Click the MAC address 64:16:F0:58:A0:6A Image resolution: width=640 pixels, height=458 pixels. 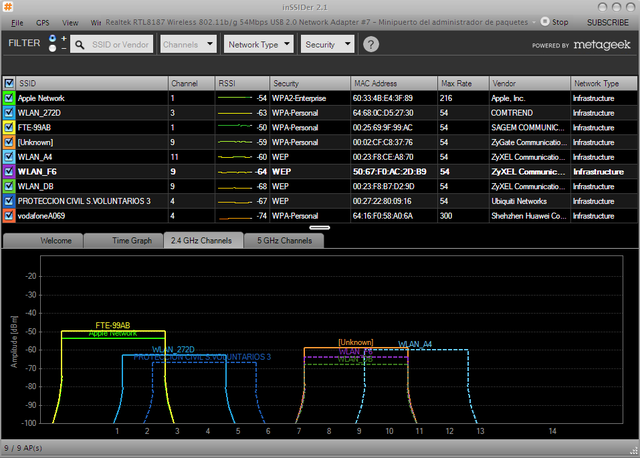(383, 216)
